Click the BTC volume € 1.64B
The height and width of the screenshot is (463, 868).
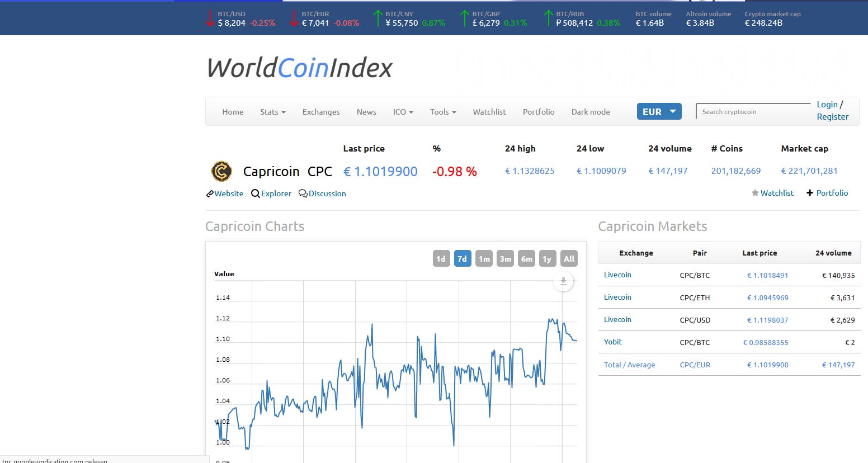pos(650,23)
